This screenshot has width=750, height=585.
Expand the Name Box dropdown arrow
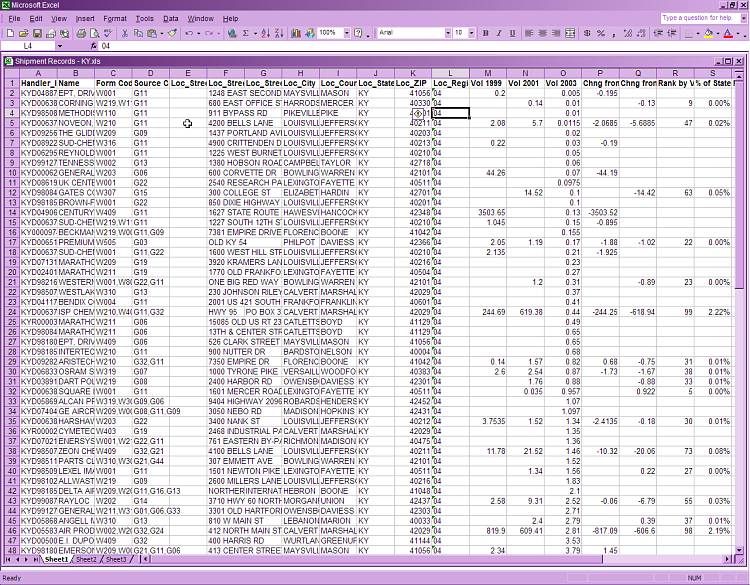60,46
